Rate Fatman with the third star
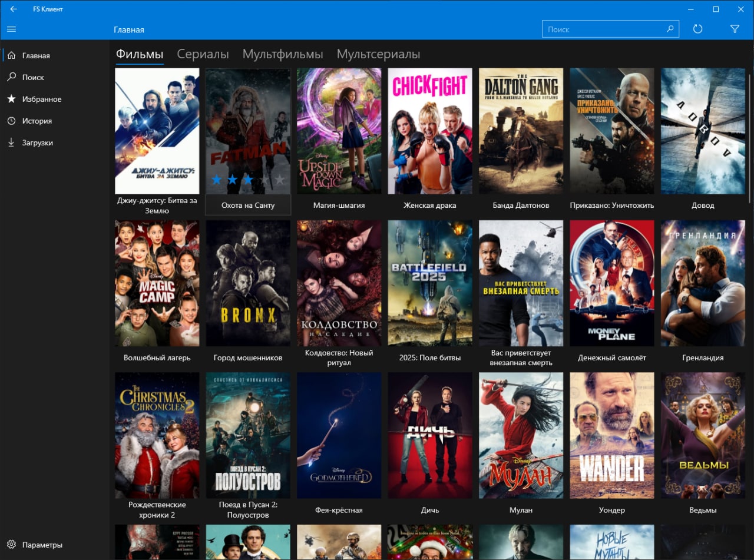The width and height of the screenshot is (754, 560). pyautogui.click(x=248, y=179)
